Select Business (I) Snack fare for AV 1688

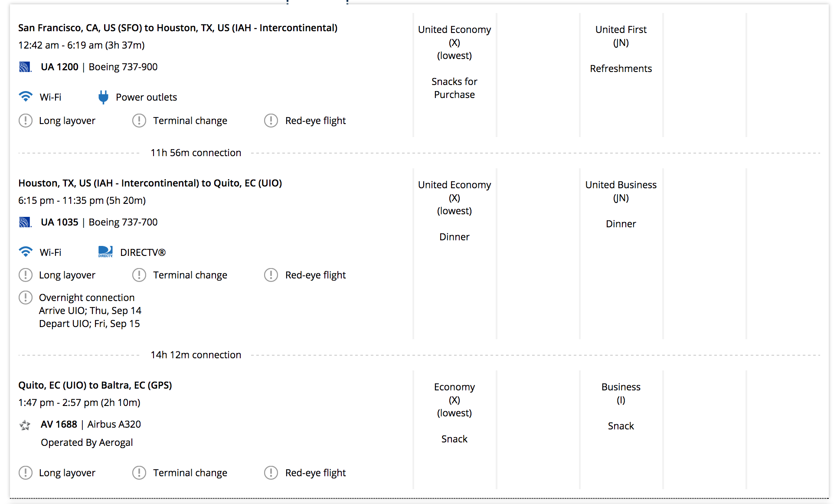point(621,406)
